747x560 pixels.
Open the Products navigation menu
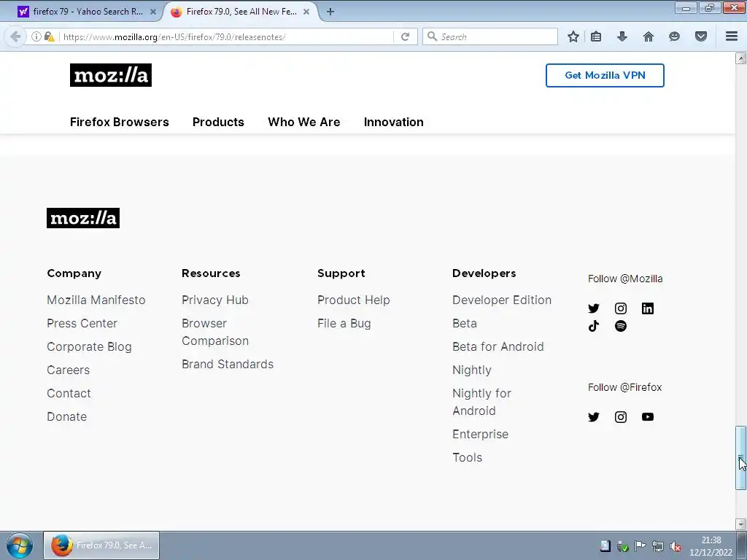click(218, 122)
